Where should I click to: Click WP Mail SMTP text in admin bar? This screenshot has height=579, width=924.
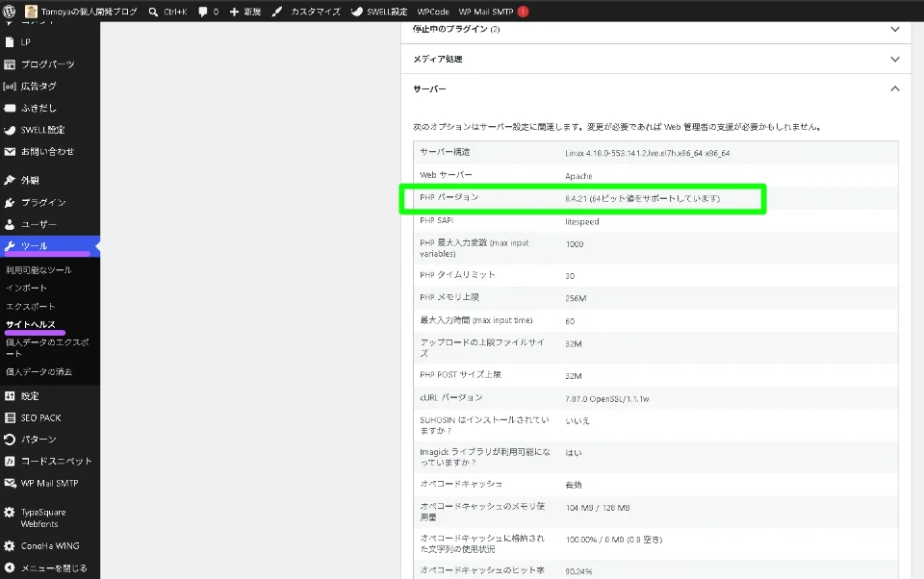click(485, 12)
